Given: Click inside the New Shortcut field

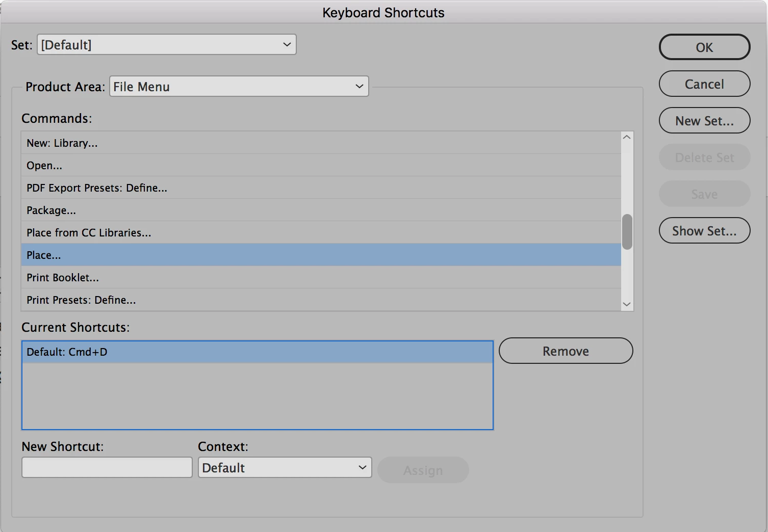Looking at the screenshot, I should tap(107, 467).
